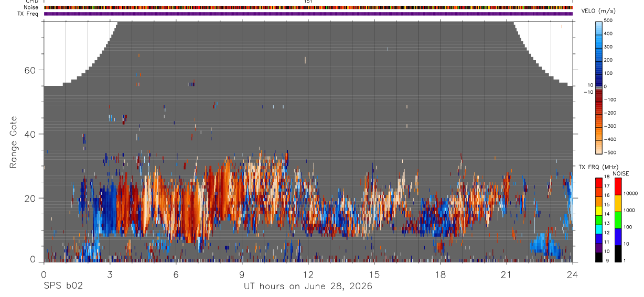Click the Range Gate 40 tick label

pos(31,134)
